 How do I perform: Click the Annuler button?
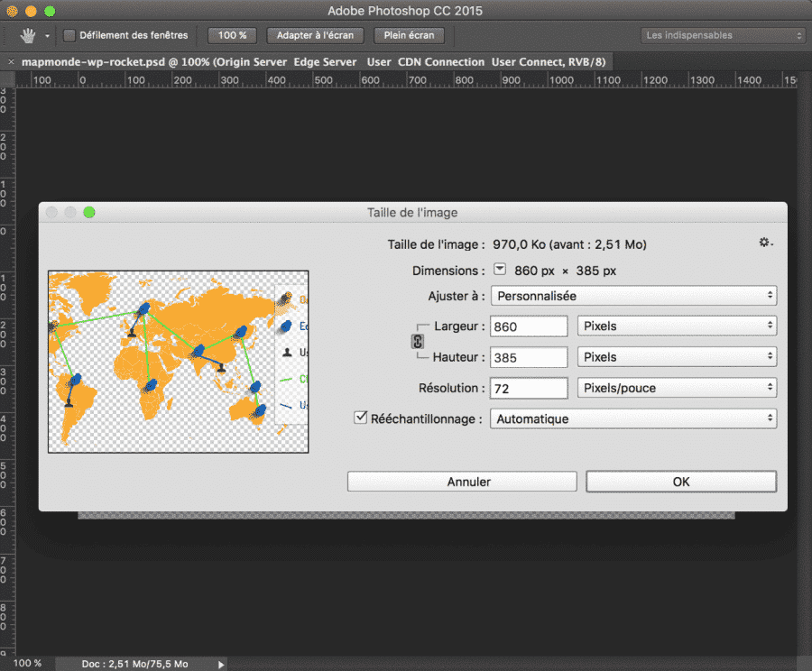(x=461, y=482)
